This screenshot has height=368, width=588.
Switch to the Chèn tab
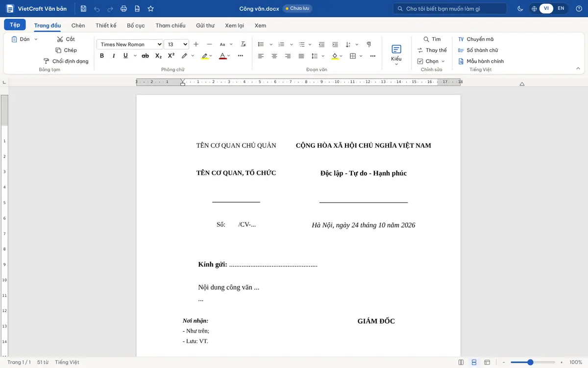pos(78,26)
